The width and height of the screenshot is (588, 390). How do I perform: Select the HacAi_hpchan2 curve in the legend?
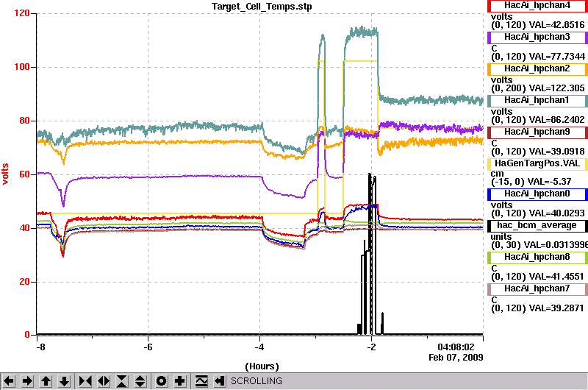(x=537, y=69)
